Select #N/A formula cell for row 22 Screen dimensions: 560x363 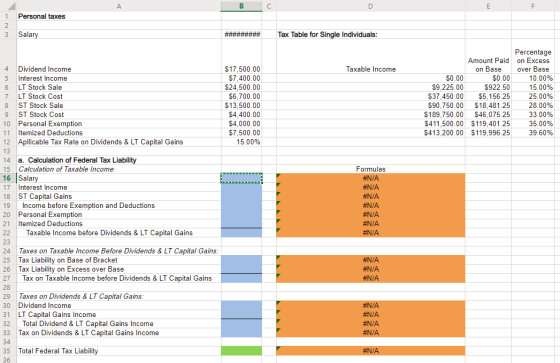tap(370, 233)
